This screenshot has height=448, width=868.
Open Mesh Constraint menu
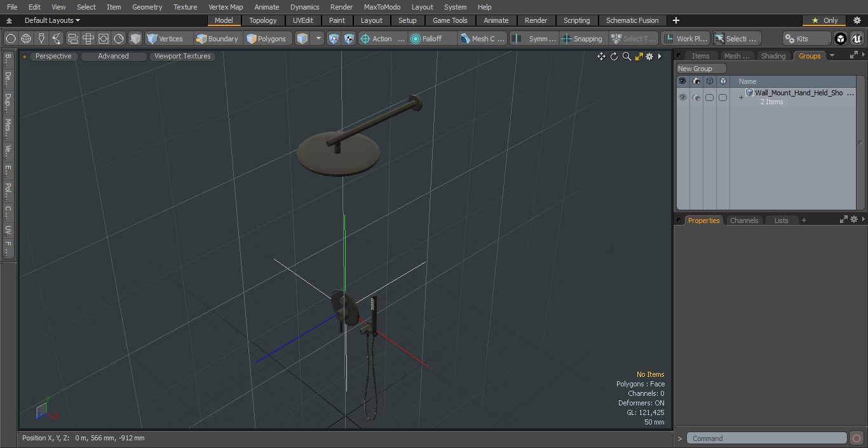point(483,39)
